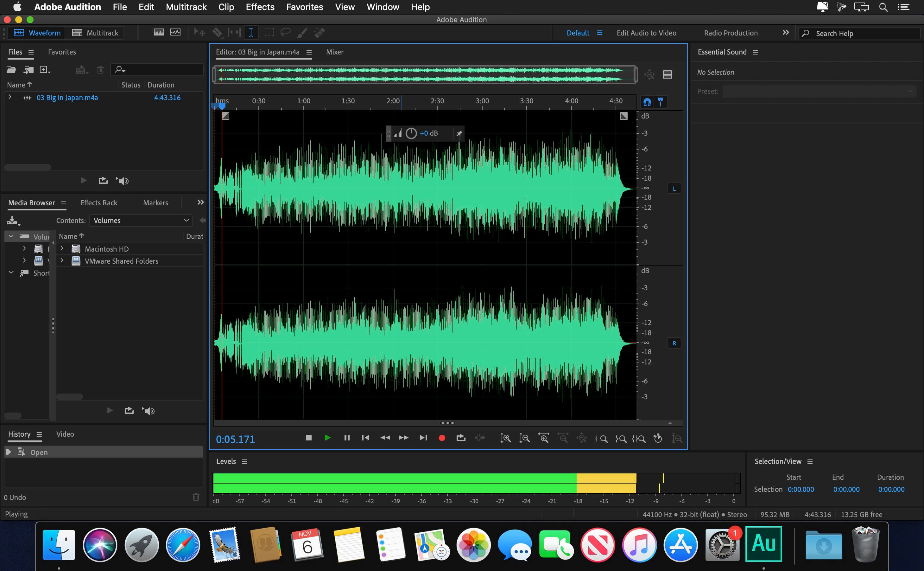Toggle snapping magnet icon
This screenshot has width=924, height=571.
pos(647,102)
